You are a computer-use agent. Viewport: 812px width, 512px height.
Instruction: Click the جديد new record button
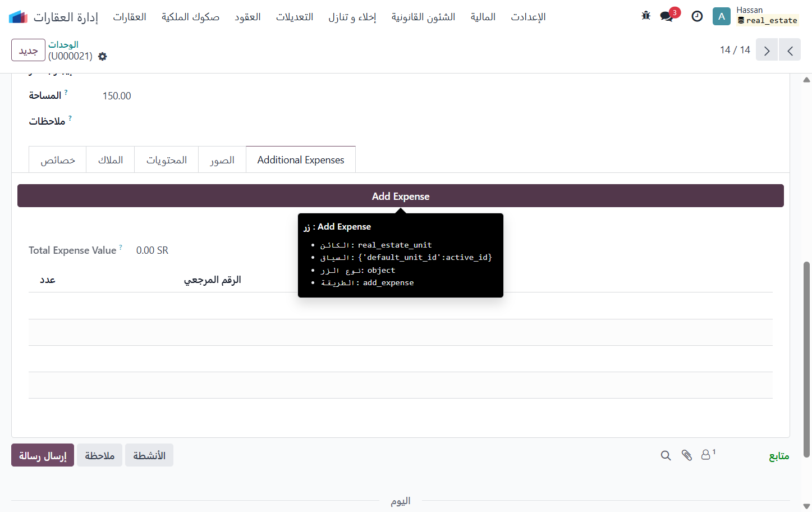point(28,50)
